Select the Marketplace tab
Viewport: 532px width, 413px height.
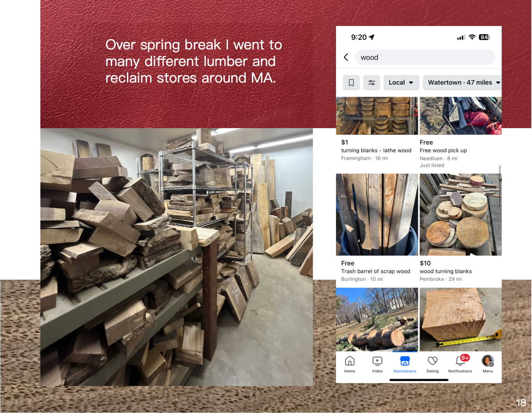405,364
